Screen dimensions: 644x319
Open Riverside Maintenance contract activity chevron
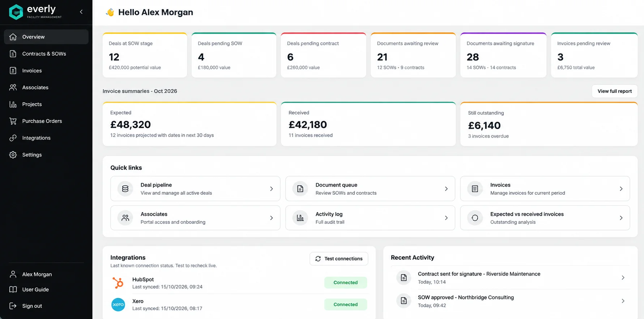(623, 277)
